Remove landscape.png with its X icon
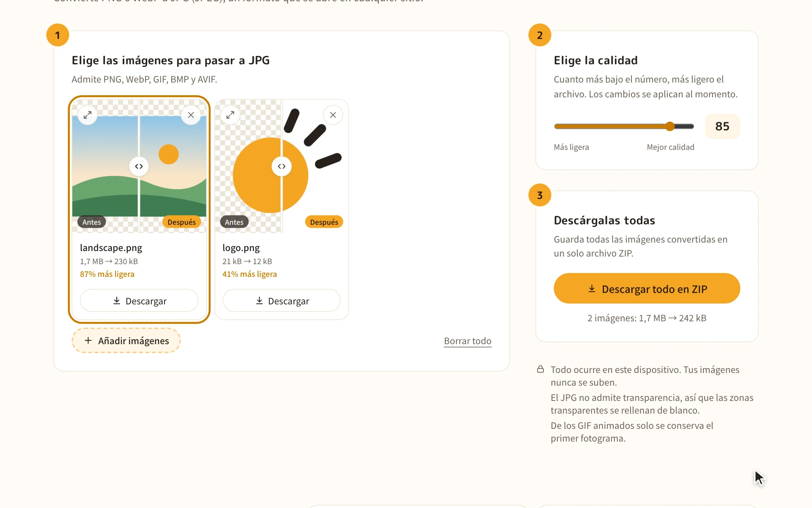812x508 pixels. pos(191,115)
